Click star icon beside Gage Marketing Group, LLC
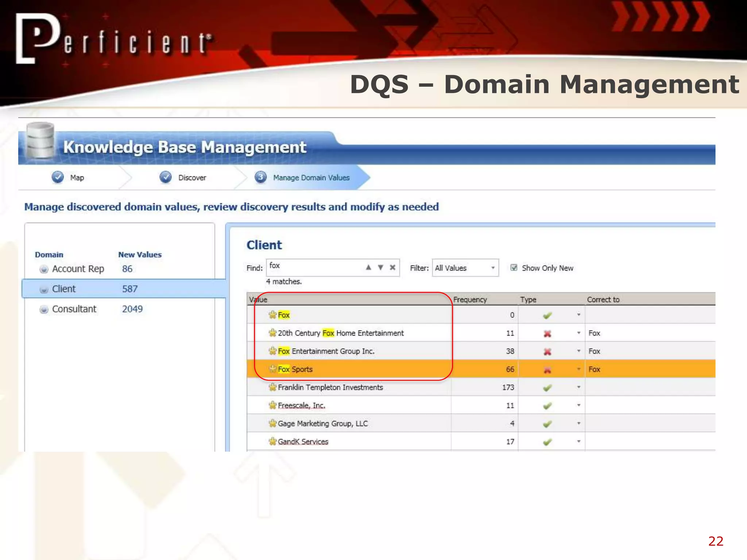 (x=272, y=423)
